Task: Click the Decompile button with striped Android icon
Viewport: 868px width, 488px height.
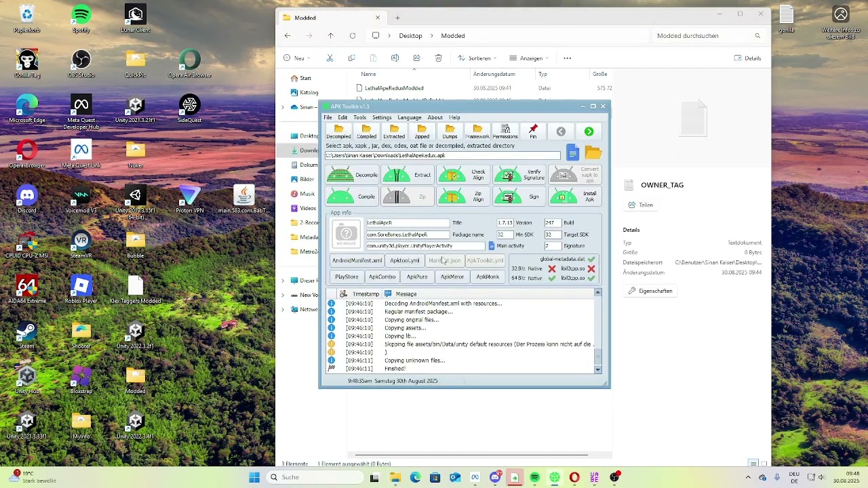Action: (352, 175)
